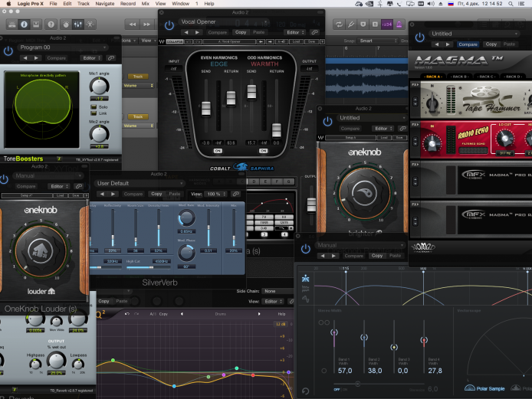
Task: Enable the Solo checkbox in ToneBoosters
Action: [94, 106]
